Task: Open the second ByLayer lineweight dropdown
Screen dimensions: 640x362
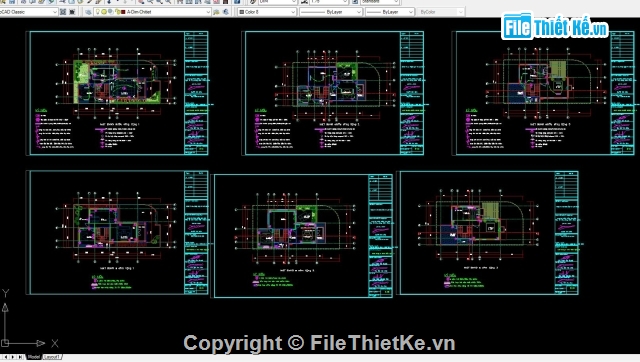Action: [x=390, y=12]
